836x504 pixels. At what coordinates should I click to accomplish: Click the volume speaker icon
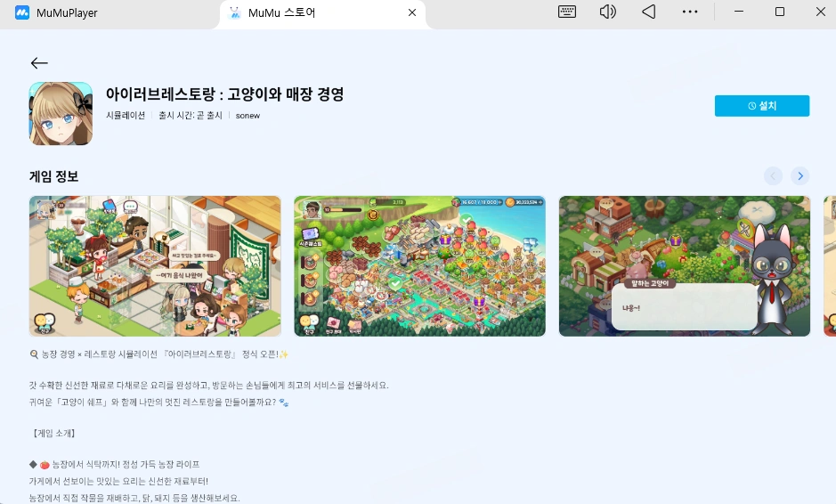coord(607,12)
